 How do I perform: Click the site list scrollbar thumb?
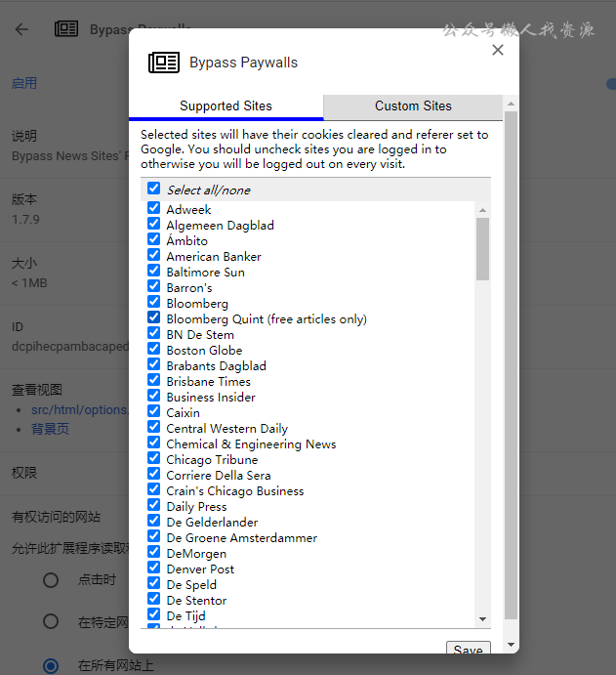[x=482, y=249]
